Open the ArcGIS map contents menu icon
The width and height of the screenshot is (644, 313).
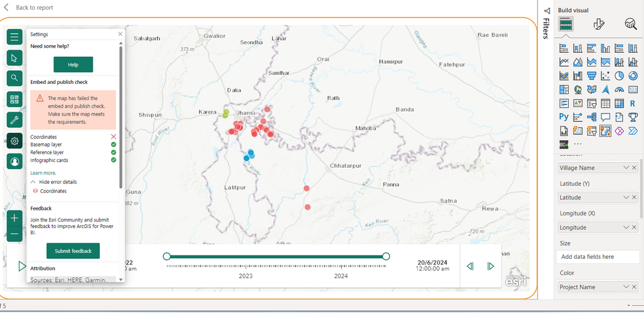[x=14, y=37]
